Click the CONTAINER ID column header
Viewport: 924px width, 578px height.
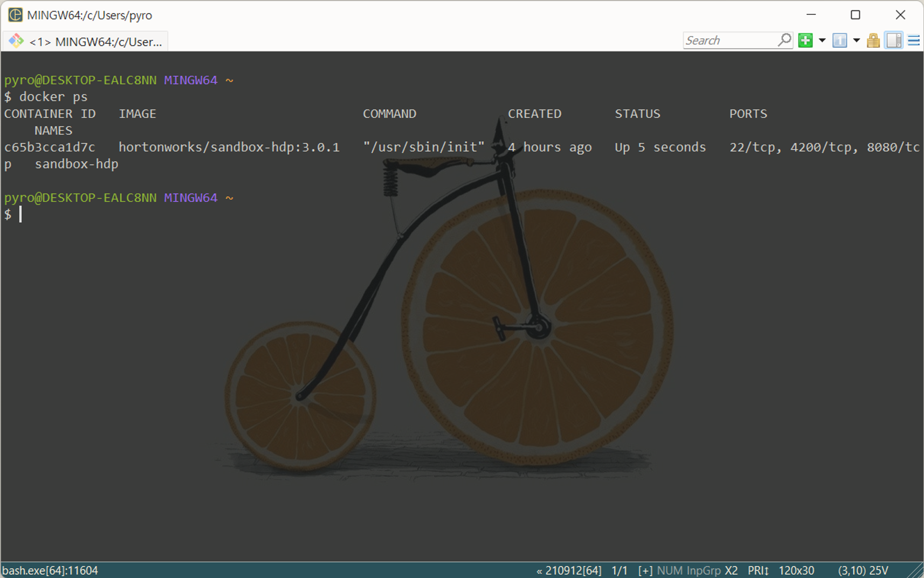[x=50, y=114]
